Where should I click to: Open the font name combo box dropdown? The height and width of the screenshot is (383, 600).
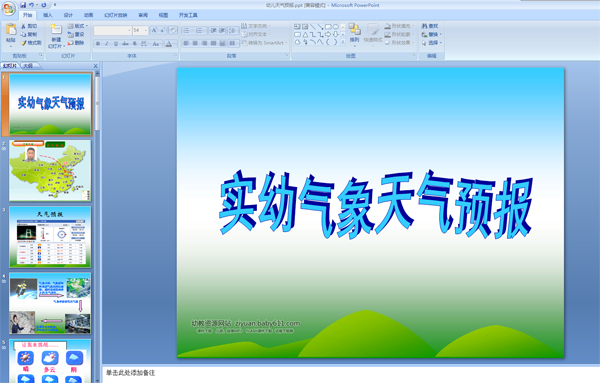129,30
